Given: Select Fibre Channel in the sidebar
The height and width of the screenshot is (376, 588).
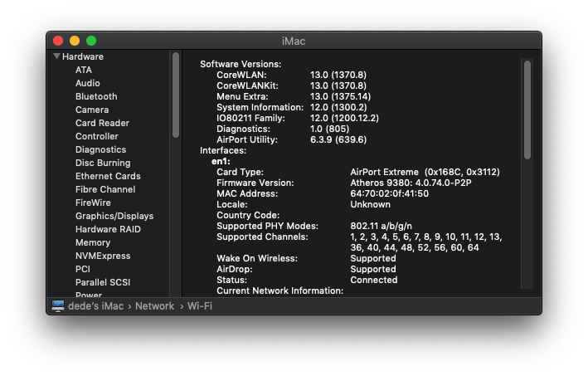Looking at the screenshot, I should coord(105,189).
